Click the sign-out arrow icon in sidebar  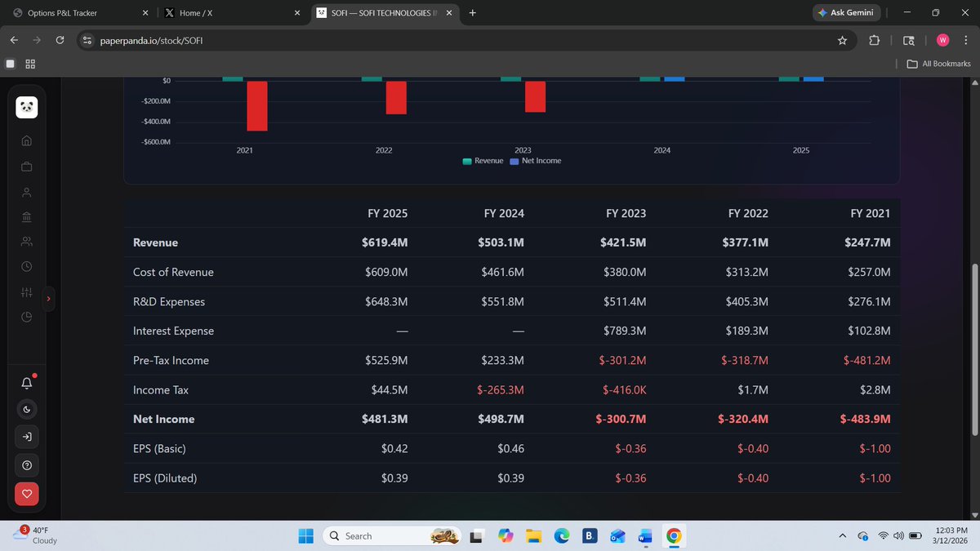(x=27, y=438)
